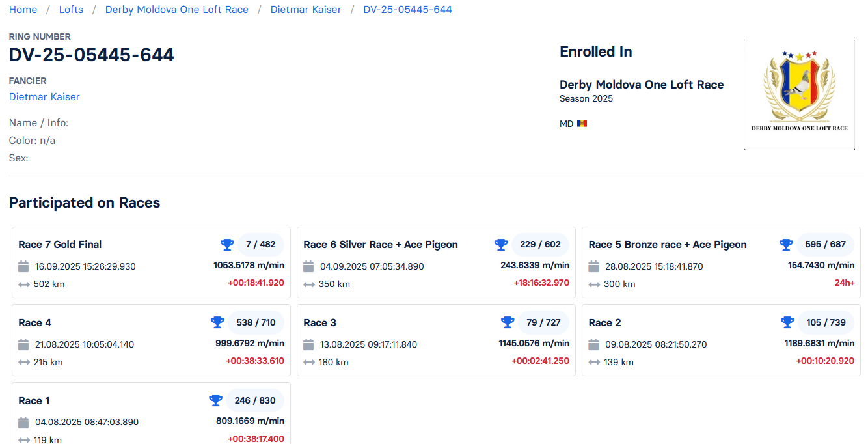Screen dimensions: 868x444
Task: Open Derby Moldova One Loft Race breadcrumb link
Action: 176,10
